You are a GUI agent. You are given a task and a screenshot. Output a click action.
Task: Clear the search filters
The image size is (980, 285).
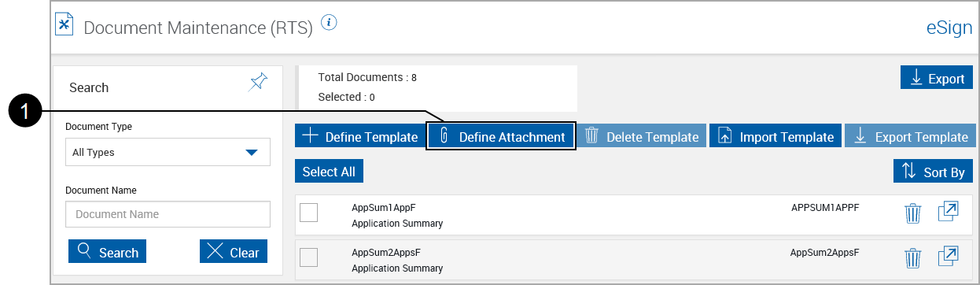(x=233, y=252)
